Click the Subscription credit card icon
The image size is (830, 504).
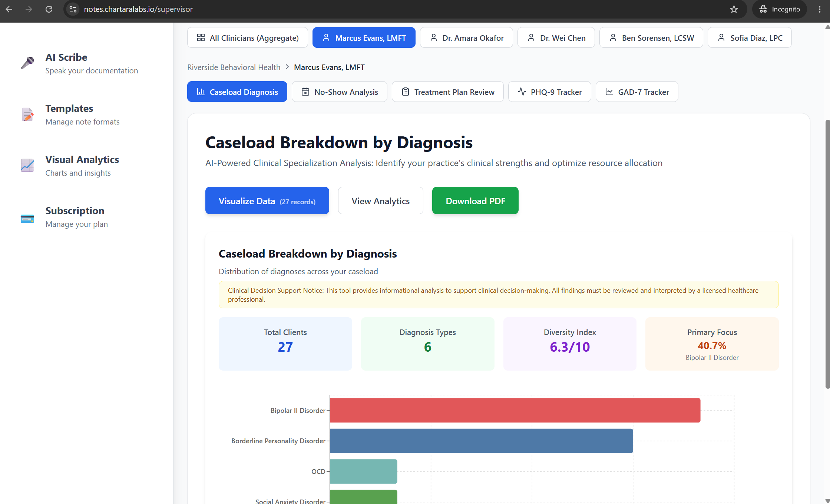[27, 219]
